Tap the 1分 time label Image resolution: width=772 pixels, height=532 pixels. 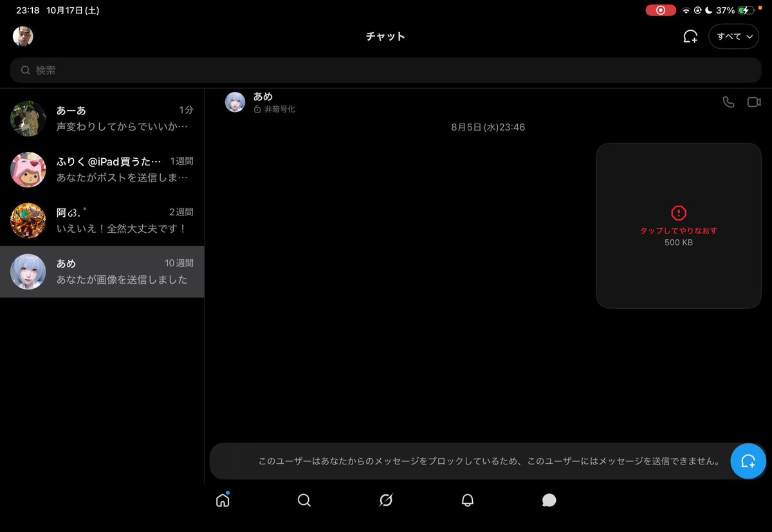[186, 110]
